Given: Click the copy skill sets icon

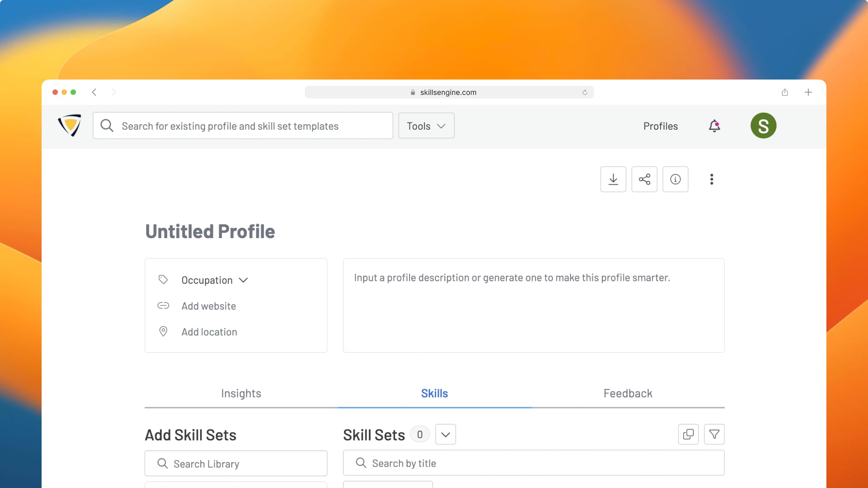Looking at the screenshot, I should tap(688, 434).
